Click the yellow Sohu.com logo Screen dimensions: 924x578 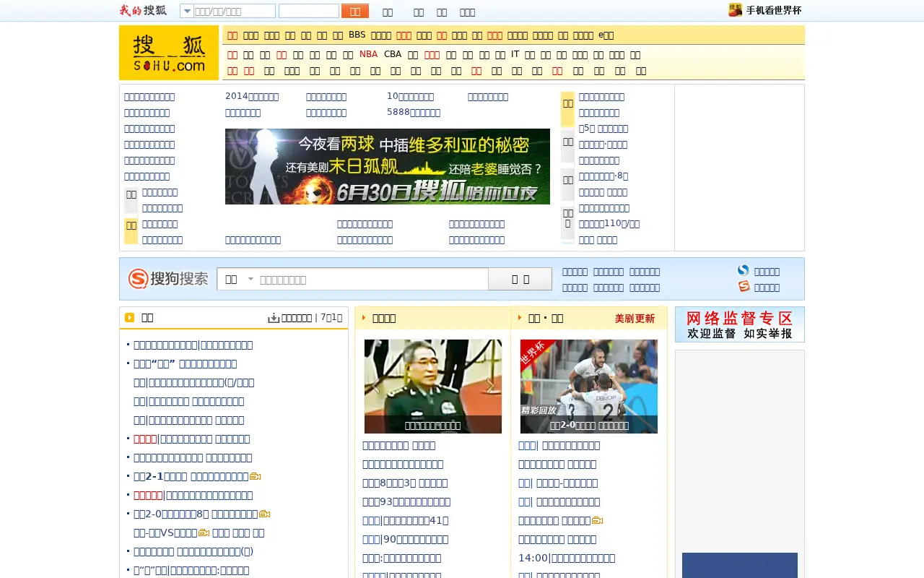(169, 53)
